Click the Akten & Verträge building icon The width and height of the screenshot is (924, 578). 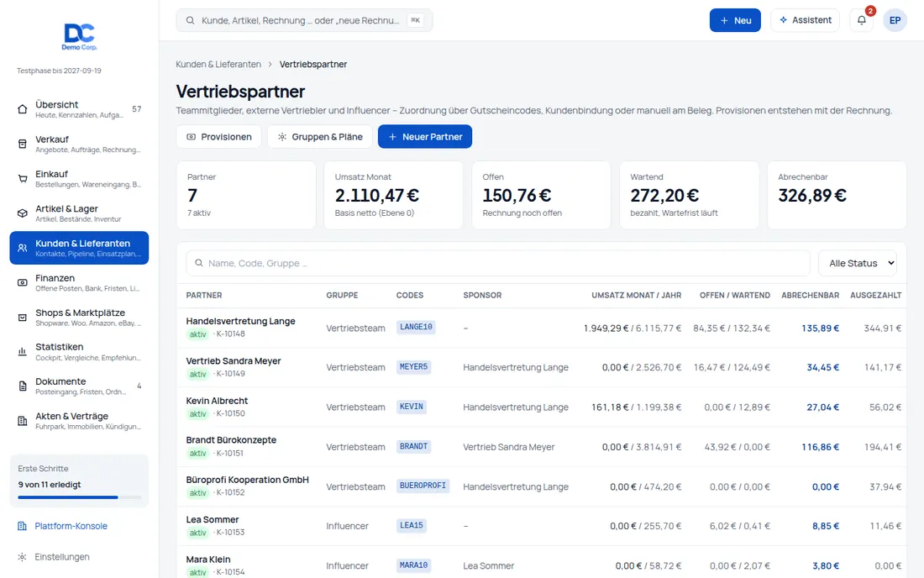[23, 421]
